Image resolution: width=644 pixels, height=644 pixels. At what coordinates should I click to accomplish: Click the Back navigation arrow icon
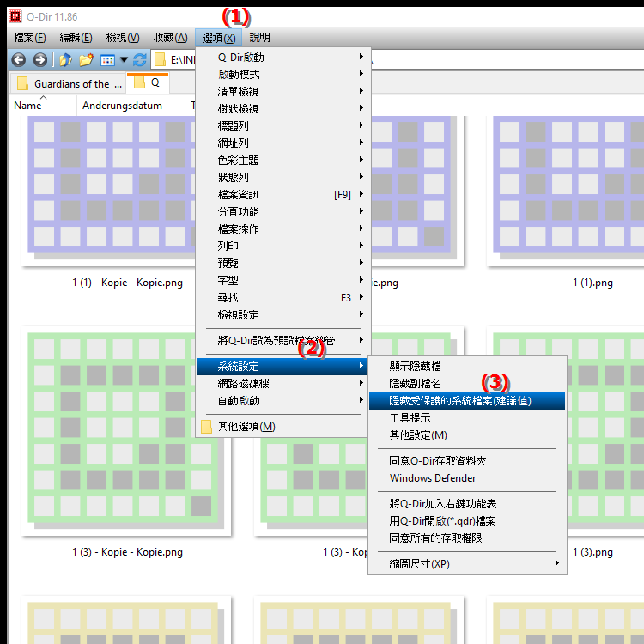click(x=19, y=60)
